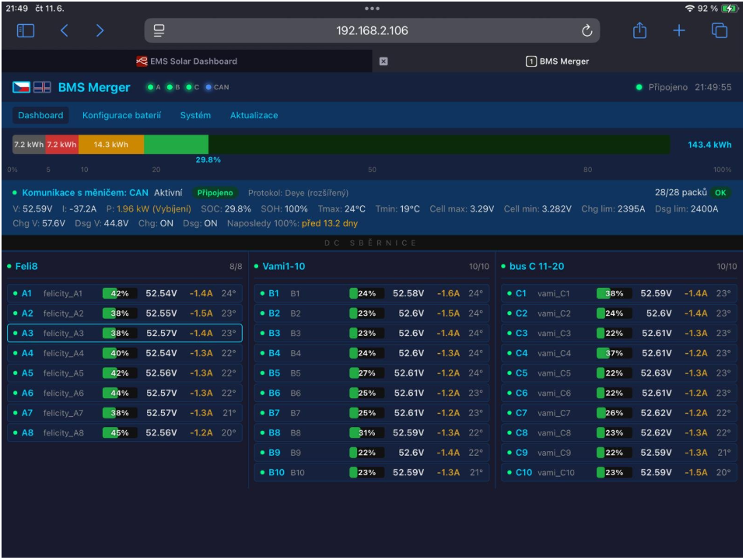The image size is (746, 560).
Task: Click the Vami1-10 group header
Action: tap(284, 267)
